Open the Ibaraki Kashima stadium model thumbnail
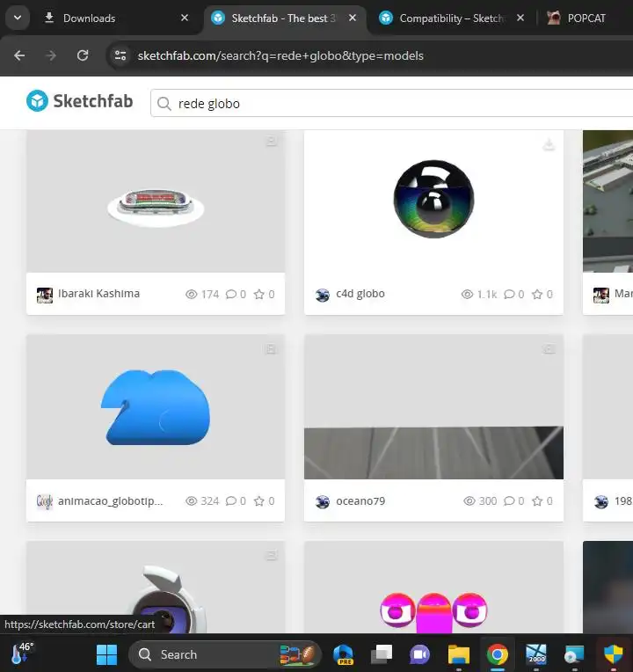Viewport: 633px width, 672px height. tap(156, 201)
